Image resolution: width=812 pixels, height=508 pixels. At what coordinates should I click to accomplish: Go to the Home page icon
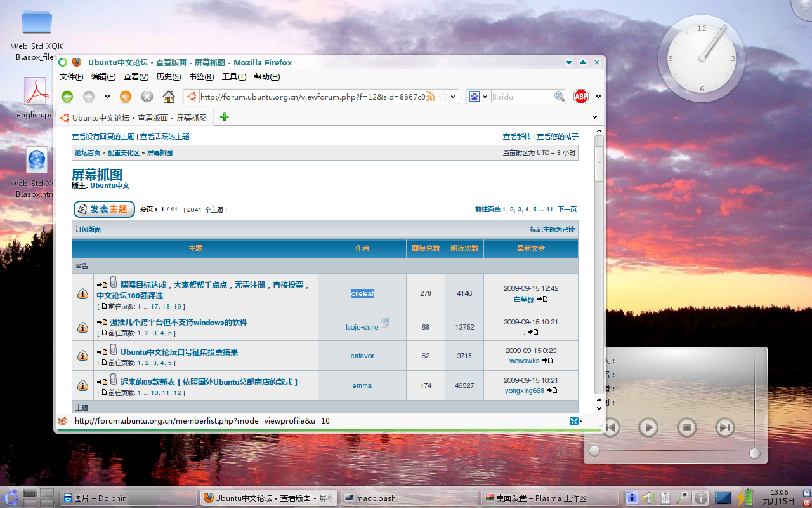click(x=169, y=97)
